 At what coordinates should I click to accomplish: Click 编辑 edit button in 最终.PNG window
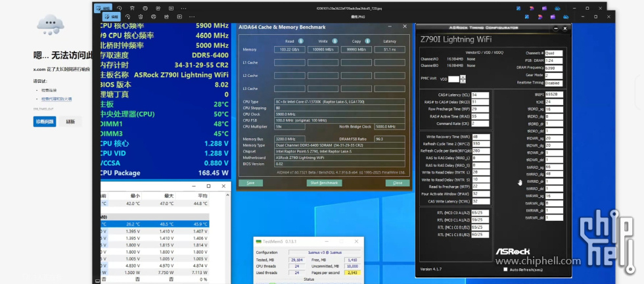click(111, 17)
